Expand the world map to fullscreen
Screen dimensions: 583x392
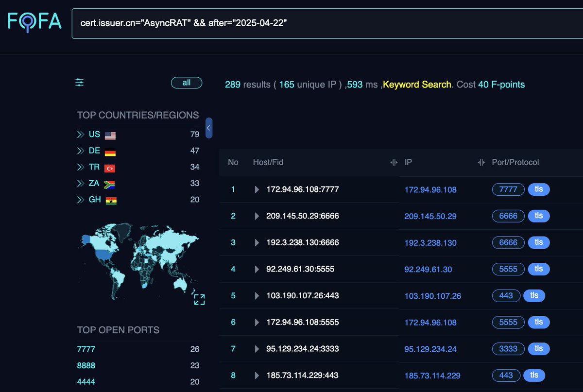tap(199, 299)
